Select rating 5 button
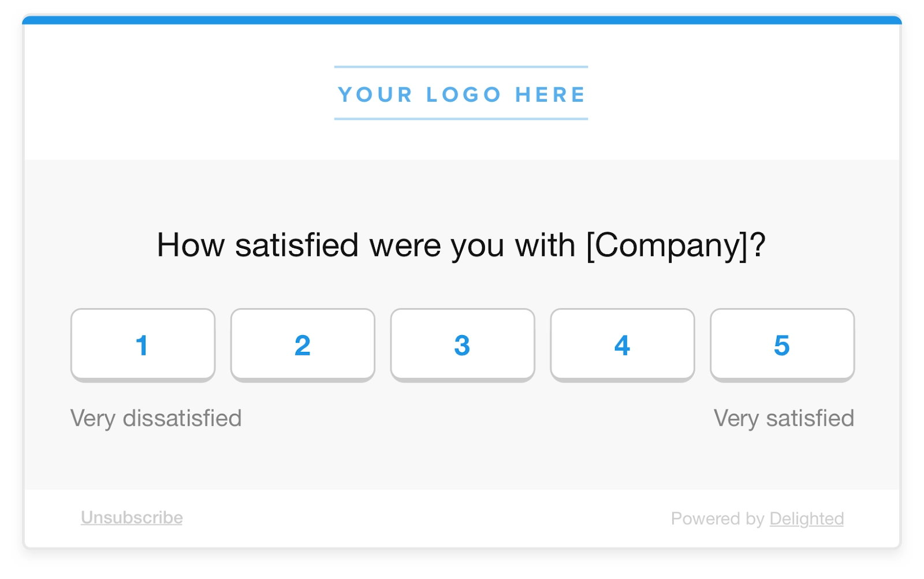The image size is (924, 579). pos(782,345)
